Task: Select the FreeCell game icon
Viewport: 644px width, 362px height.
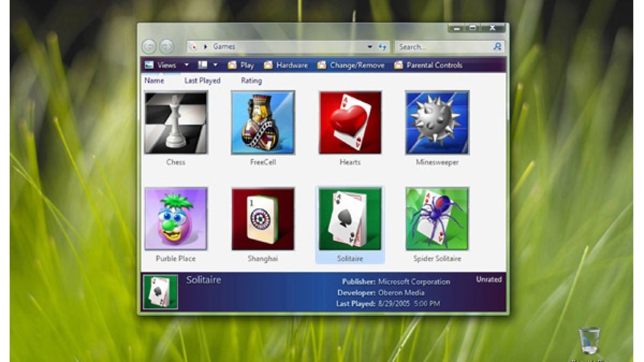Action: (263, 123)
